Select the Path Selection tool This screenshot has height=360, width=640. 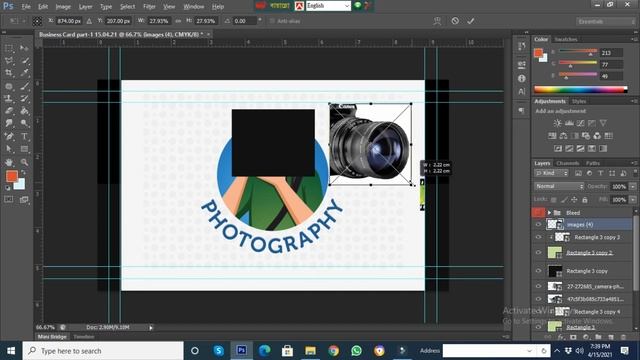pos(9,149)
